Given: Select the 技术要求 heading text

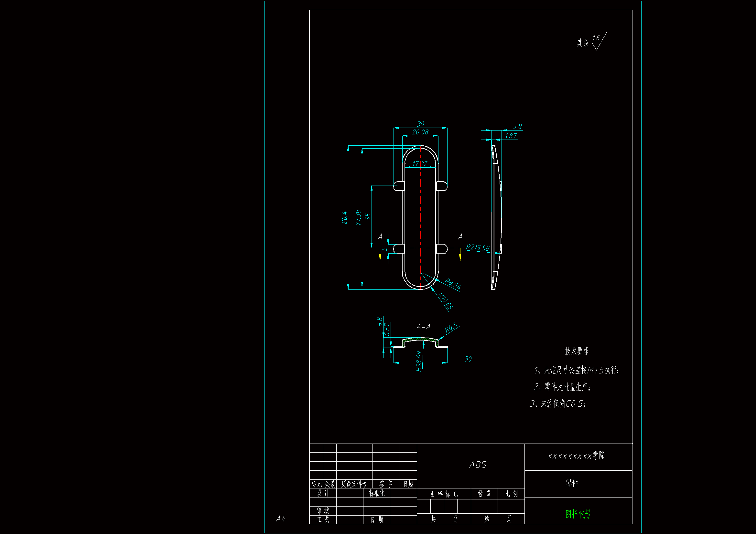Looking at the screenshot, I should point(577,351).
